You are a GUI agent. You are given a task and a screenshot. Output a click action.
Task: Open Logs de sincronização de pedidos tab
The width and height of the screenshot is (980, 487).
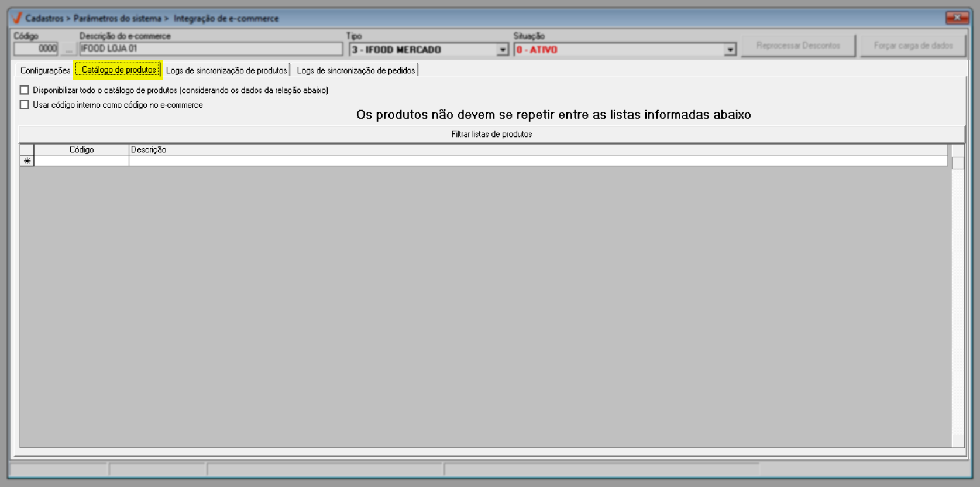click(356, 70)
